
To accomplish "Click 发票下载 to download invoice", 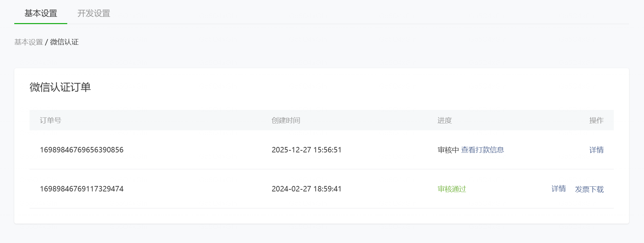I will click(x=589, y=189).
